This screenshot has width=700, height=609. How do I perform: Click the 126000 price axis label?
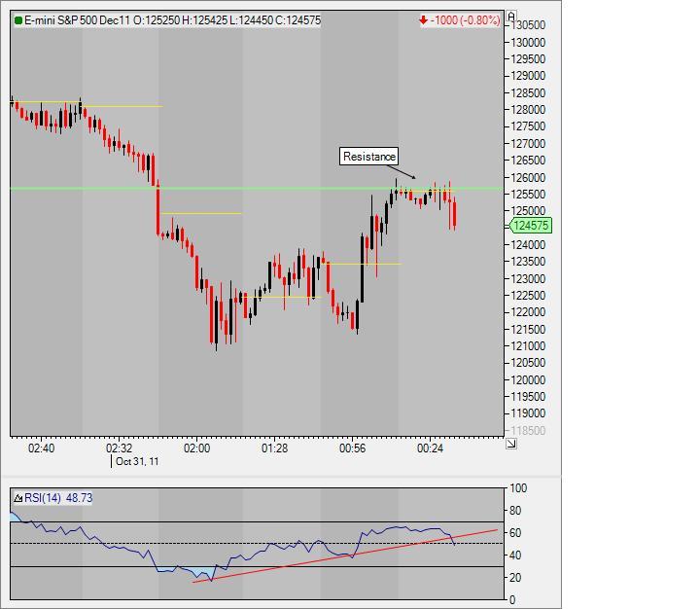click(528, 178)
